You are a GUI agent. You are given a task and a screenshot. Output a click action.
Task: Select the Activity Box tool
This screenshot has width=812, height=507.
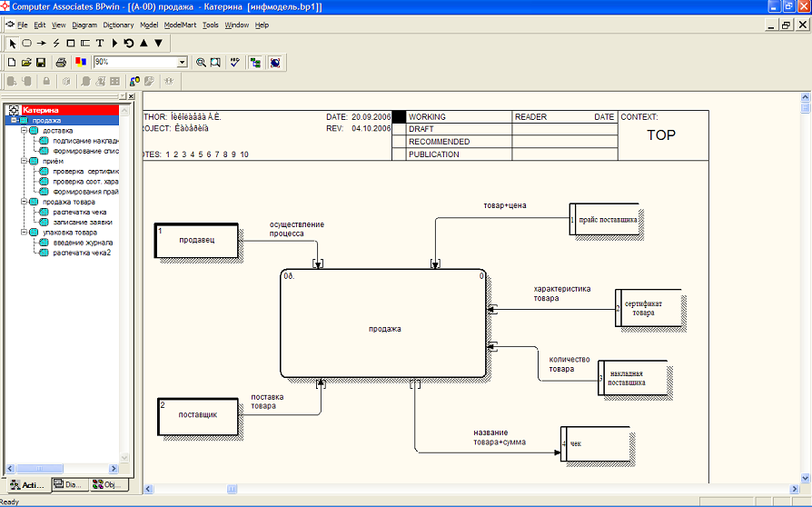pos(26,43)
